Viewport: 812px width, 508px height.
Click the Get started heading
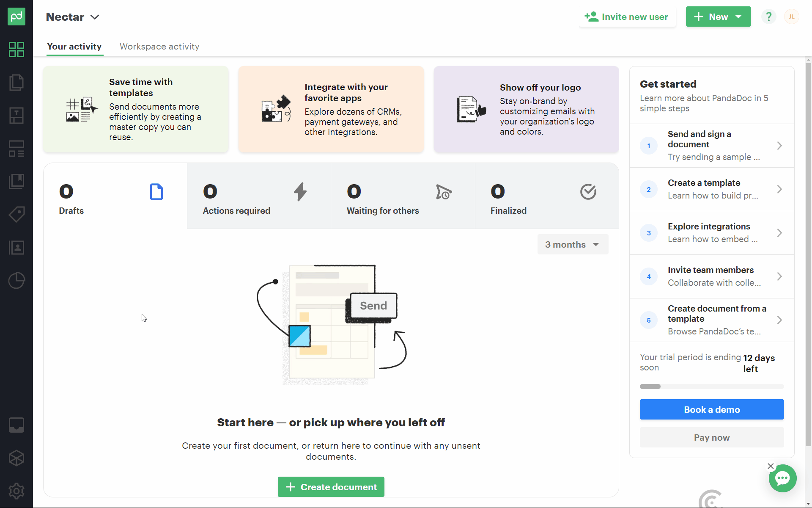pyautogui.click(x=668, y=84)
